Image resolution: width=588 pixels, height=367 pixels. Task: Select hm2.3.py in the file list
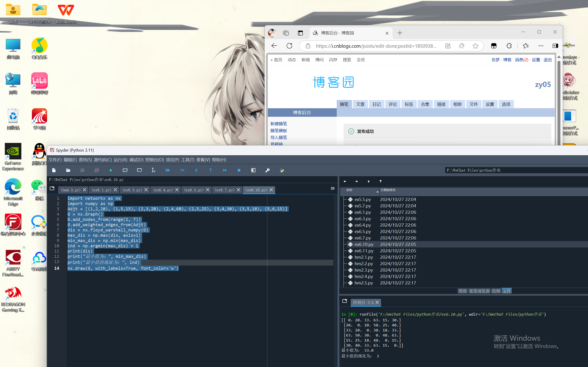pyautogui.click(x=364, y=270)
